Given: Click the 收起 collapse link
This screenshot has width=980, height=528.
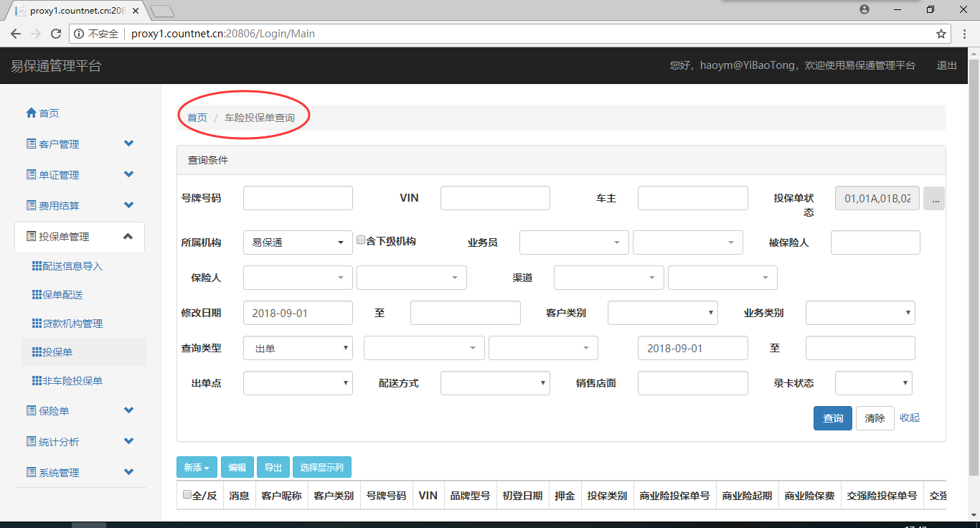Looking at the screenshot, I should point(909,418).
